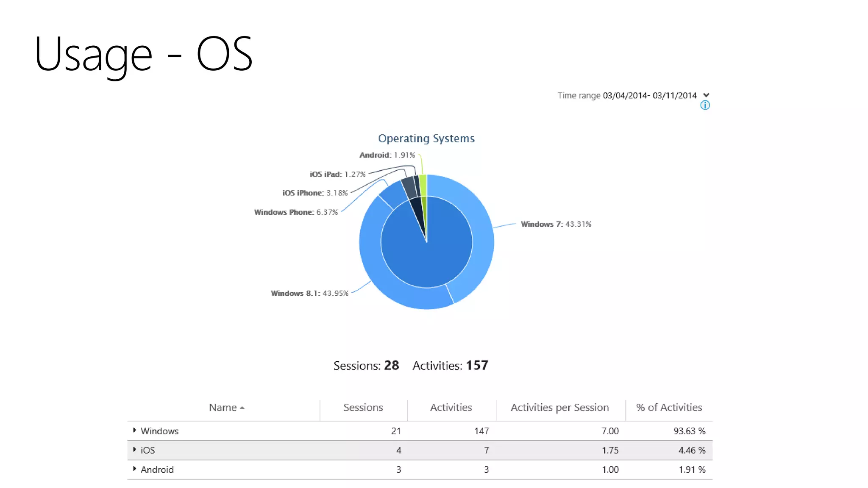This screenshot has height=488, width=868.
Task: Sort by % of Activities header
Action: point(669,408)
